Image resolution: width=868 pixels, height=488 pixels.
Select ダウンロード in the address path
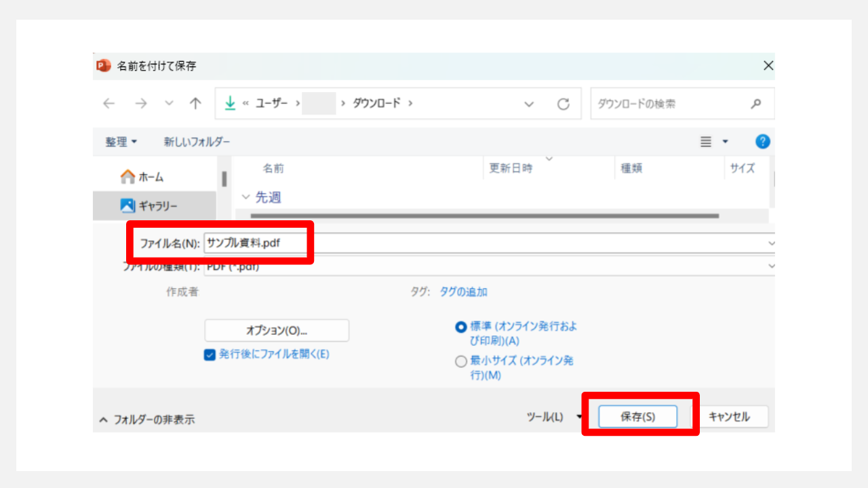tap(376, 104)
